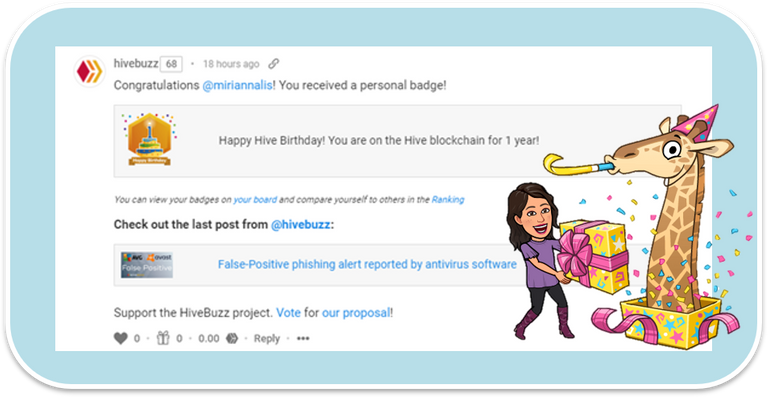Follow the 'your board' link
This screenshot has width=768, height=397.
[255, 200]
